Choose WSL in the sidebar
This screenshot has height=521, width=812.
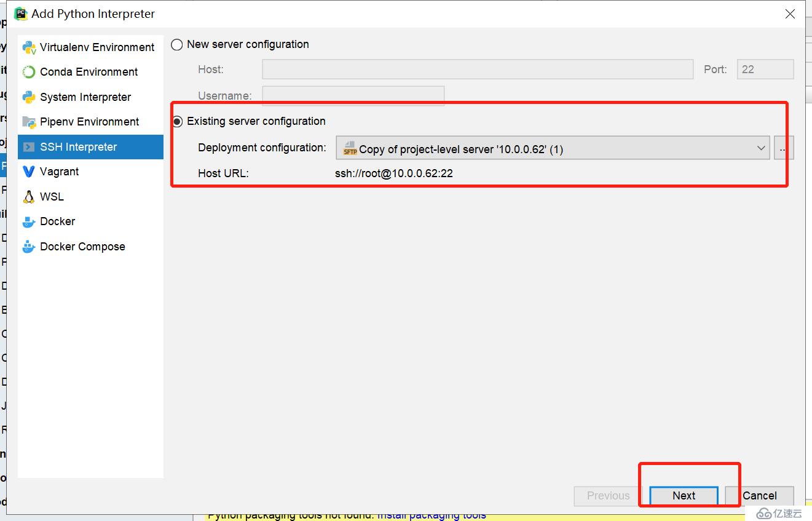click(x=90, y=197)
